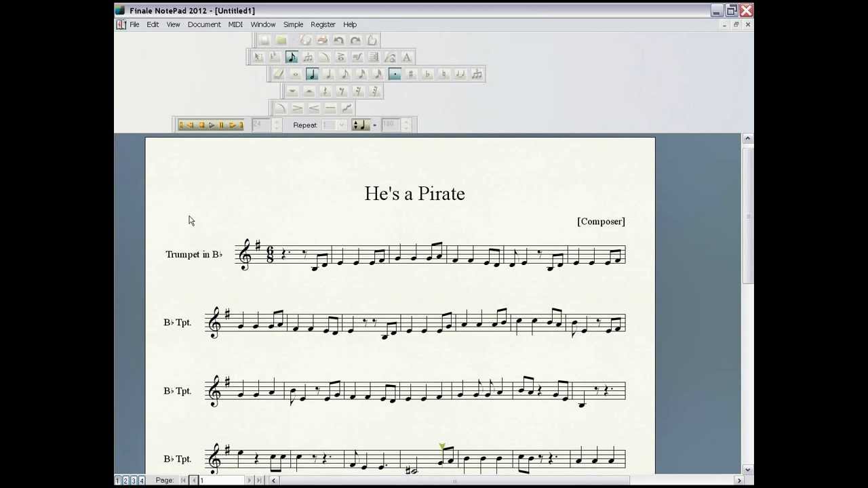The height and width of the screenshot is (488, 868).
Task: Rewind to beginning with first playback button
Action: (181, 125)
